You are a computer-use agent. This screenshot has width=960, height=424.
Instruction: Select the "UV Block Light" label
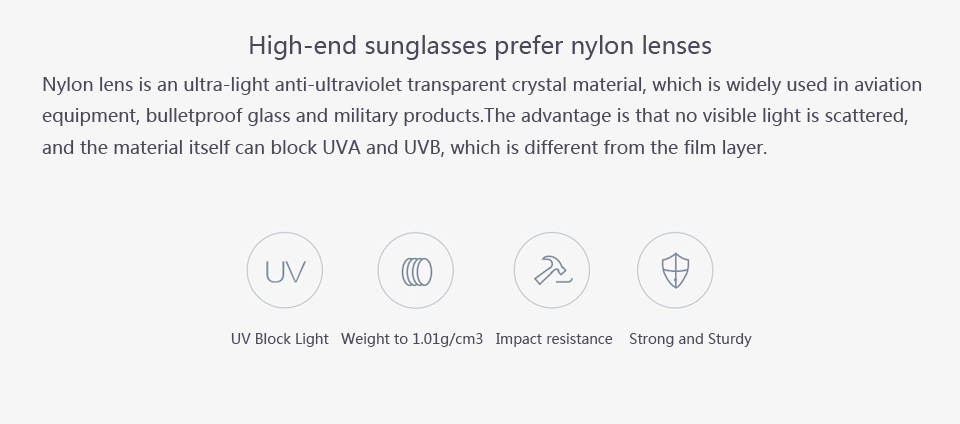point(280,339)
